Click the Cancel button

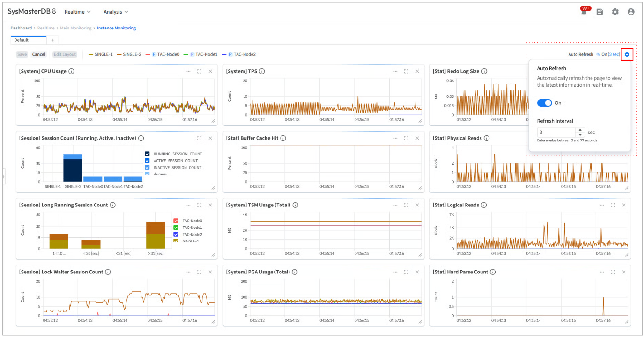(x=38, y=55)
